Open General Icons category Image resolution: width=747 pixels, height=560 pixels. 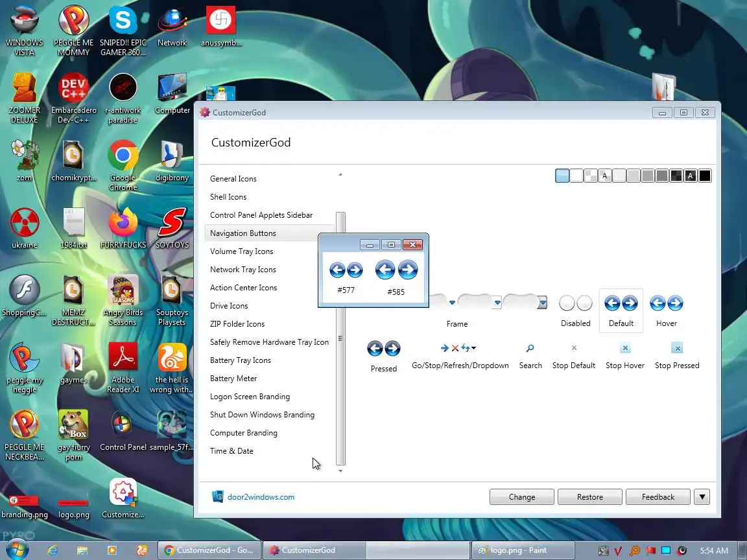[x=269, y=179]
